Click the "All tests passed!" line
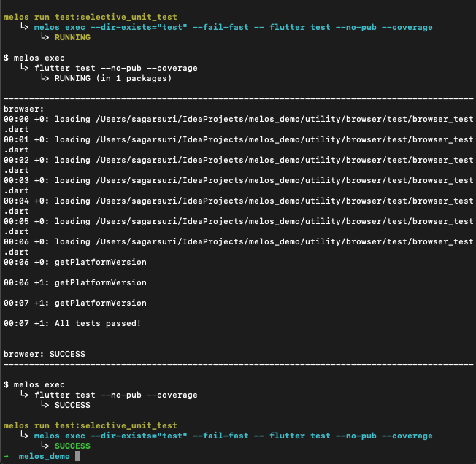This screenshot has height=464, width=476. tap(72, 323)
